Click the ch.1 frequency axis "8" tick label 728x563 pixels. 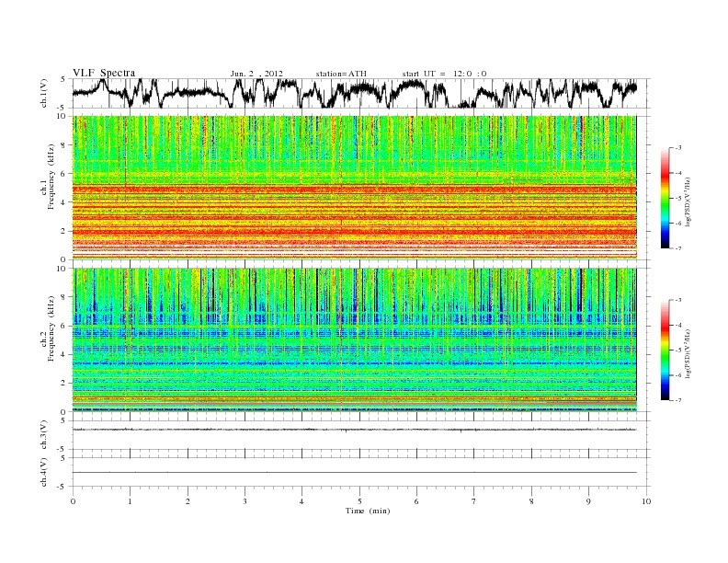64,145
